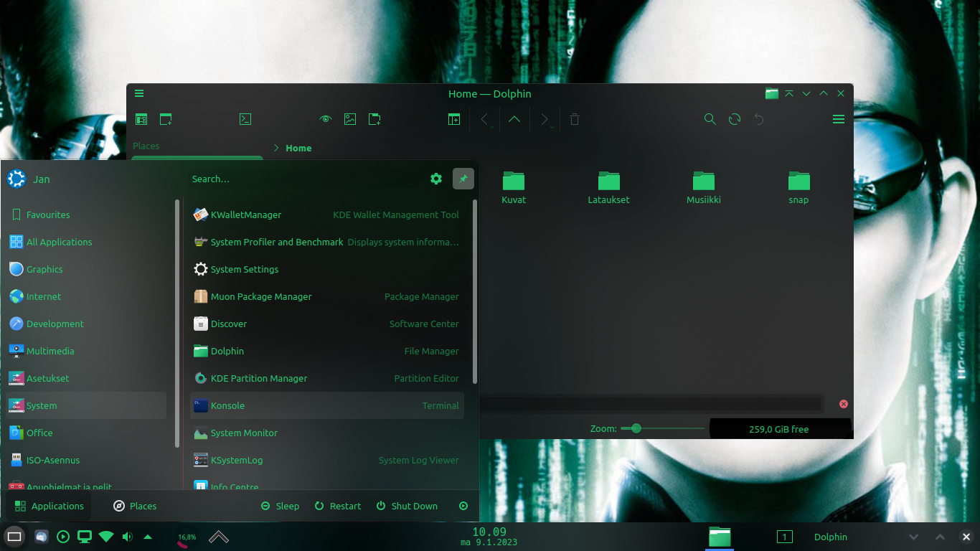Select the Development category
The height and width of the screenshot is (551, 980).
86,324
